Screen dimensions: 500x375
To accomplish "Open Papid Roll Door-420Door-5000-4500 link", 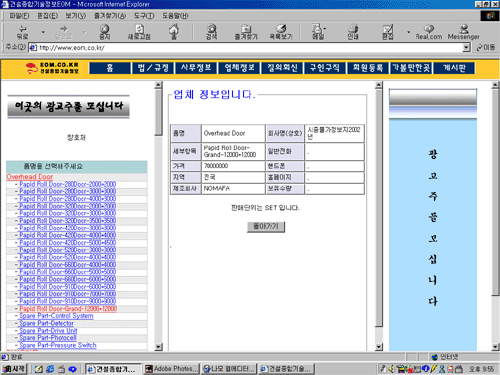I will 67,243.
